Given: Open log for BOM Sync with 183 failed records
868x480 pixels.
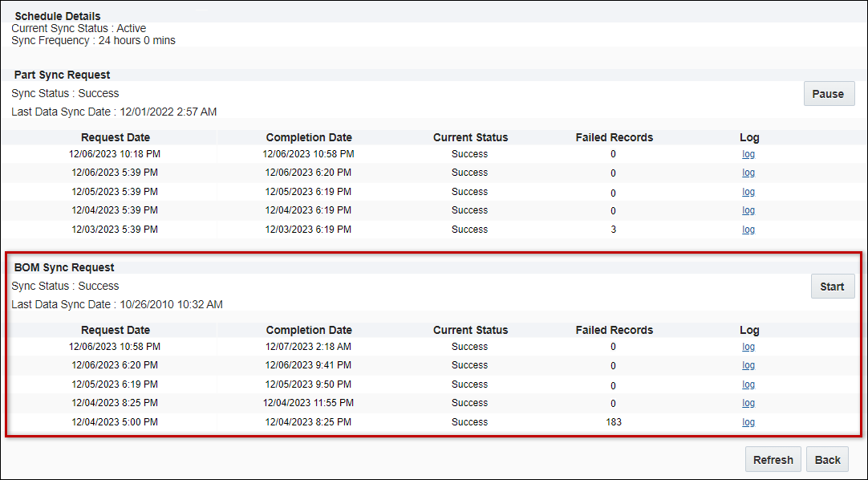Looking at the screenshot, I should [x=748, y=421].
